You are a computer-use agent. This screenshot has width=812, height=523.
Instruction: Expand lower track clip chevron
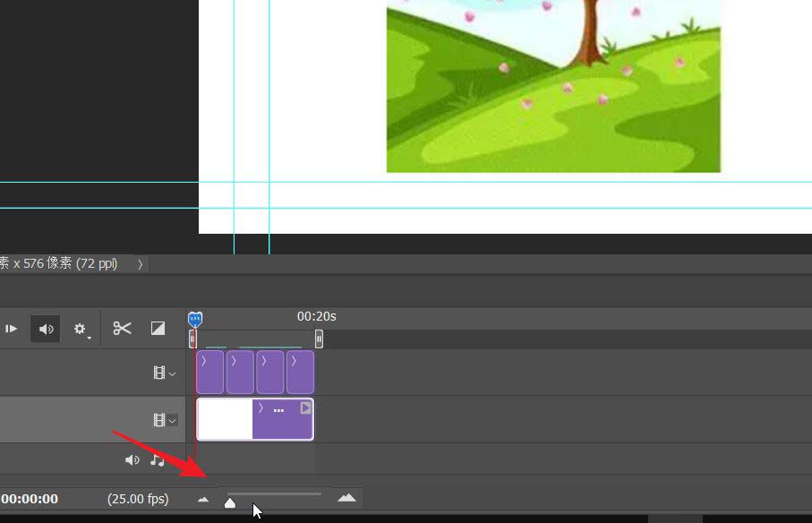[261, 408]
